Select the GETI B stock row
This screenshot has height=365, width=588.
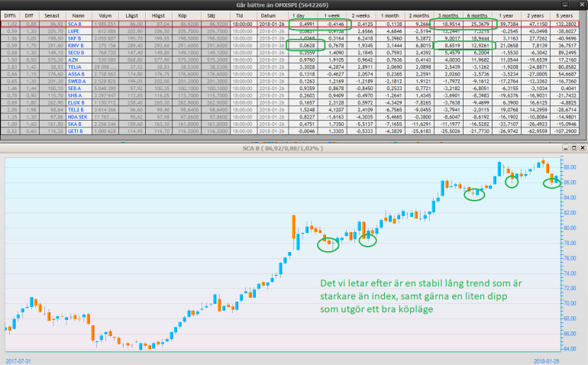(x=78, y=131)
